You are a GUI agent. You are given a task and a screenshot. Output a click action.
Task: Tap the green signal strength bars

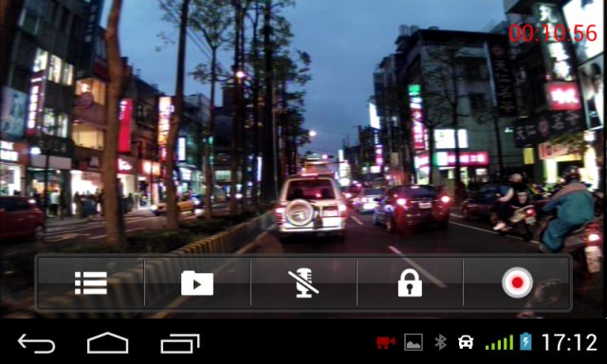coord(499,342)
